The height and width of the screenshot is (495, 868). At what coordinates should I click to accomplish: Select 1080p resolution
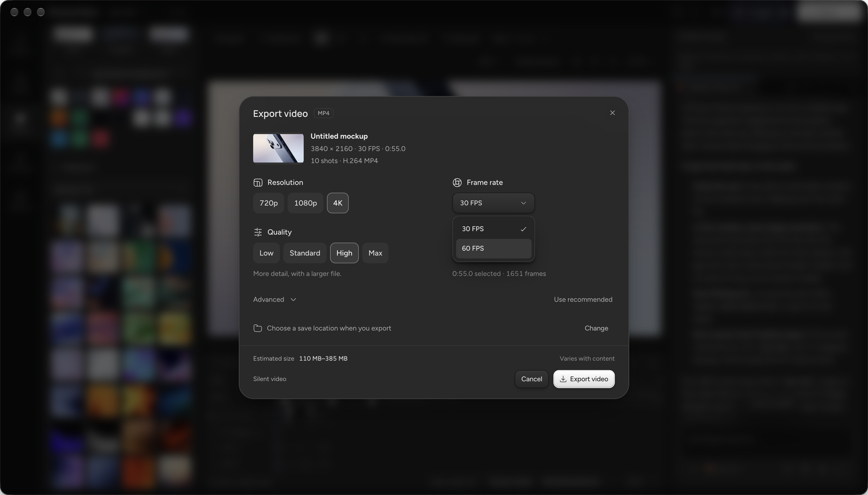(305, 203)
